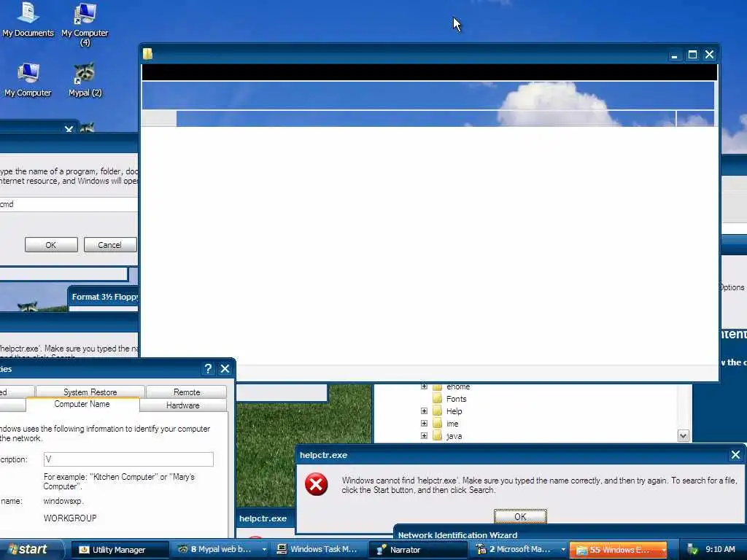Image resolution: width=747 pixels, height=560 pixels.
Task: Close the blank front window
Action: [709, 55]
